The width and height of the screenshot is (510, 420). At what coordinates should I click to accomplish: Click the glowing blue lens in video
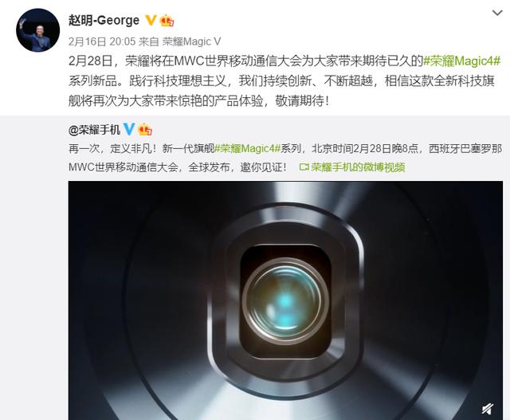(285, 301)
